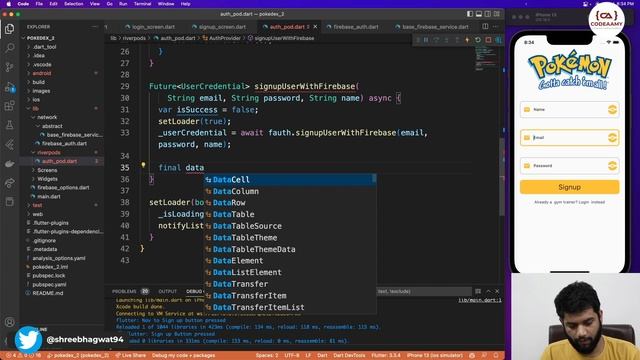
Task: Click Dart DevTools in status bar
Action: coord(349,356)
